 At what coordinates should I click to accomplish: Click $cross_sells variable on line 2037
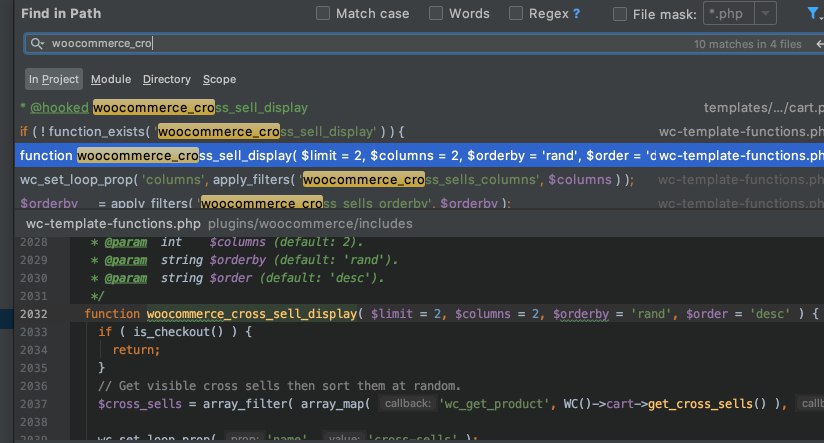(140, 404)
